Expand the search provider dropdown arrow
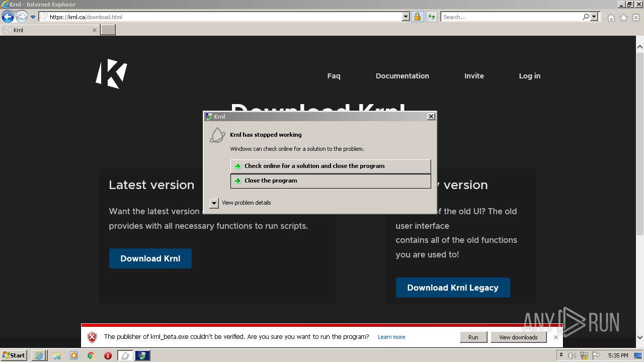 tap(594, 17)
